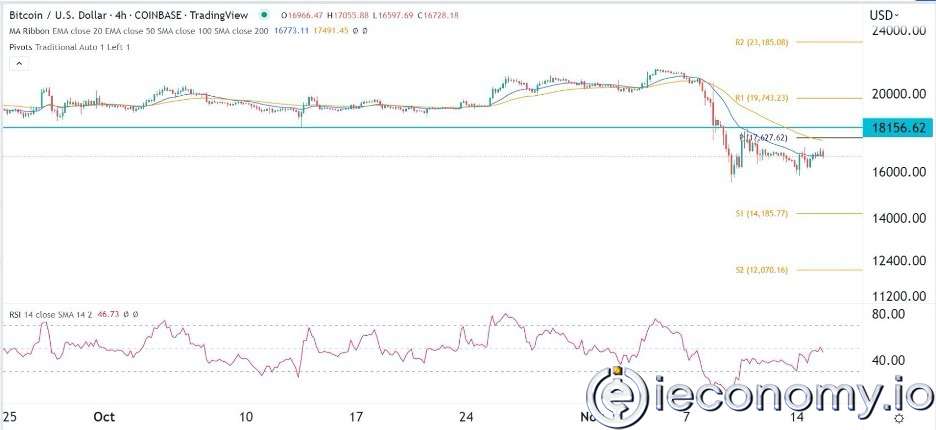Open chart settings gear at the time axis
This screenshot has width=936, height=430.
pos(899,417)
